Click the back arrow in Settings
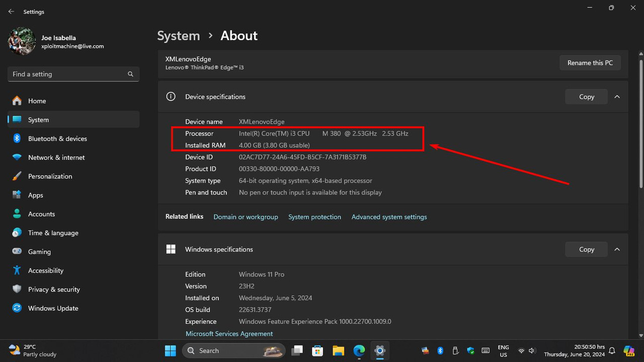This screenshot has height=362, width=644. click(11, 12)
